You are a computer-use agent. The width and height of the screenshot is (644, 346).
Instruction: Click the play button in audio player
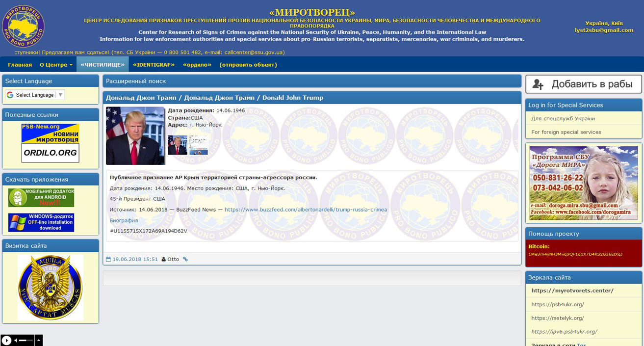click(x=6, y=340)
